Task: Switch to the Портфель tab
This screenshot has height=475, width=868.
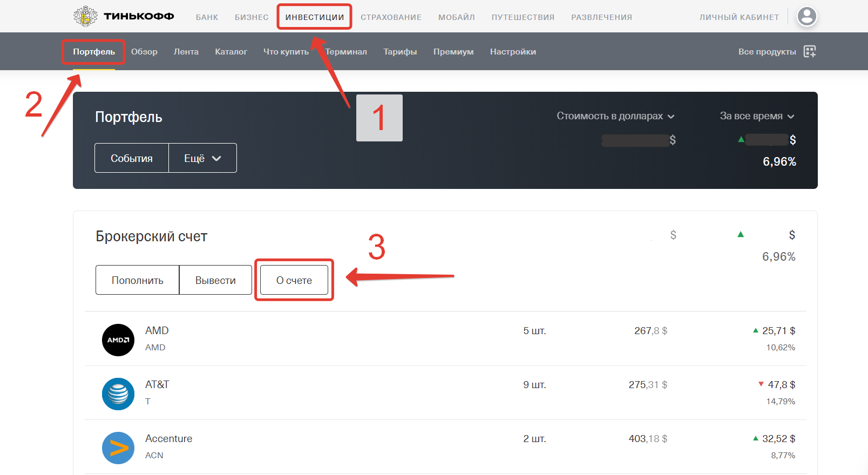Action: (x=94, y=52)
